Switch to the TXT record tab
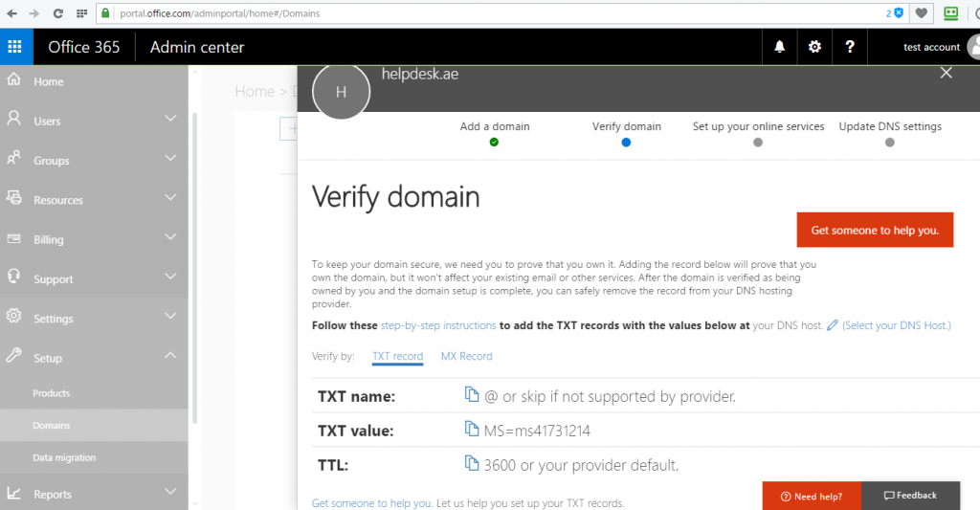Viewport: 980px width, 510px height. tap(397, 356)
